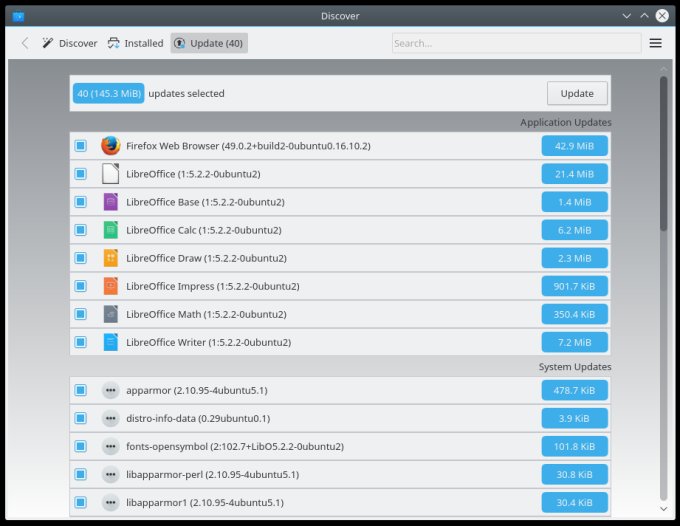
Task: Toggle the fonts-opensymbol update checkbox
Action: tap(81, 446)
